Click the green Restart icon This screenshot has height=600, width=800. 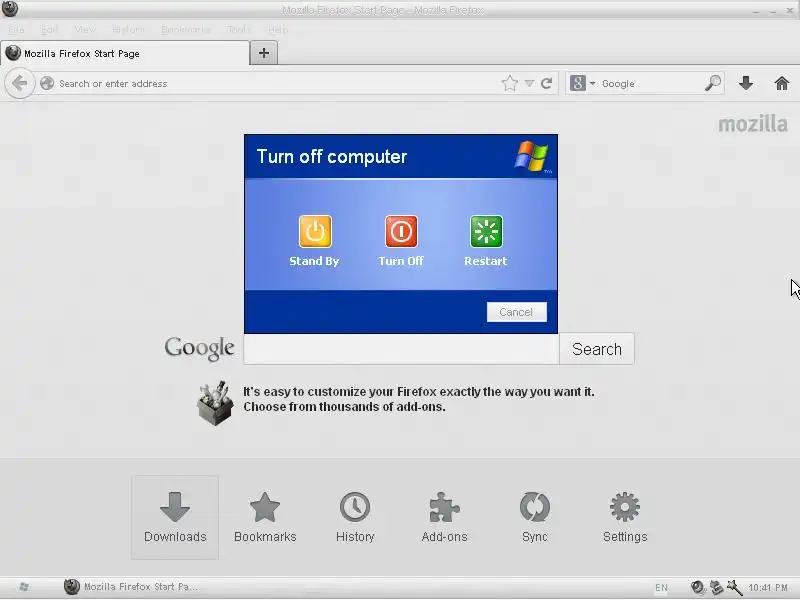(x=486, y=231)
